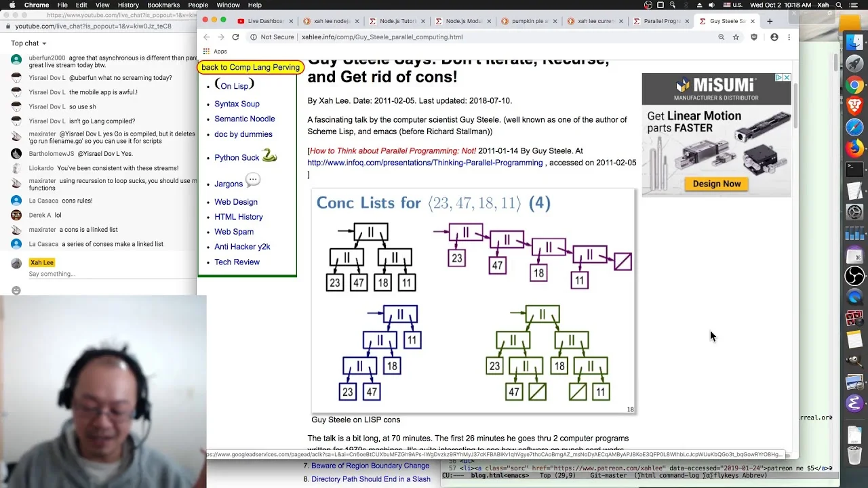Switch to the Parallel Programming tab

point(657,21)
